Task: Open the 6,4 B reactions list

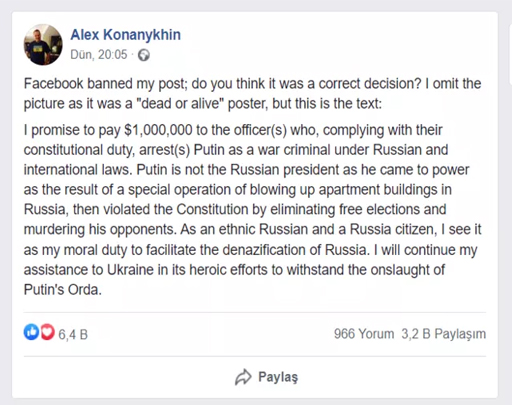Action: pyautogui.click(x=73, y=334)
